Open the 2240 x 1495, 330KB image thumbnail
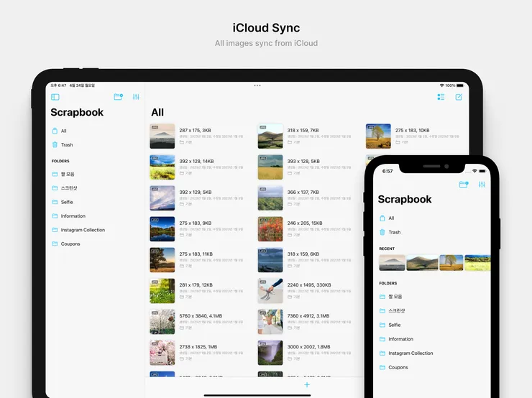This screenshot has height=398, width=532. [x=270, y=291]
